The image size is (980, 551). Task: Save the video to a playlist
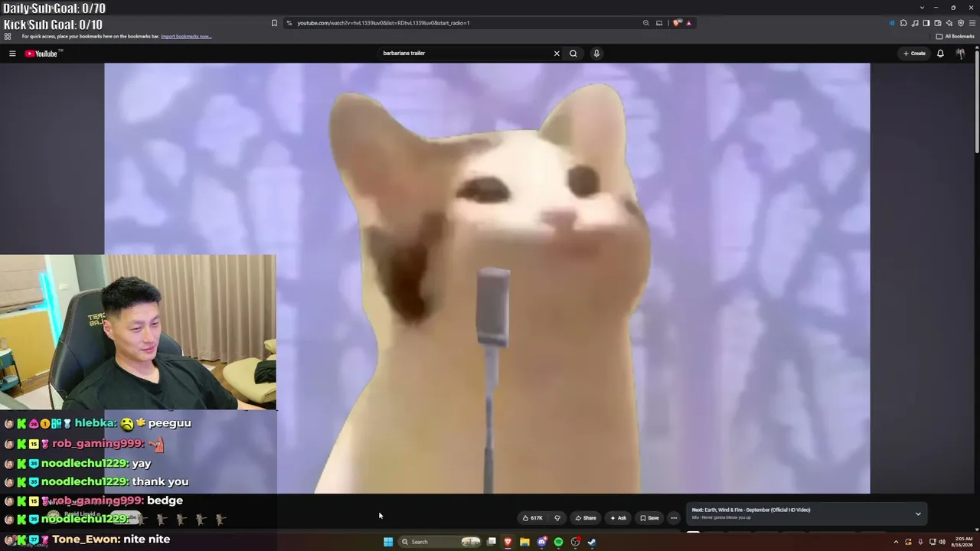[x=649, y=518]
